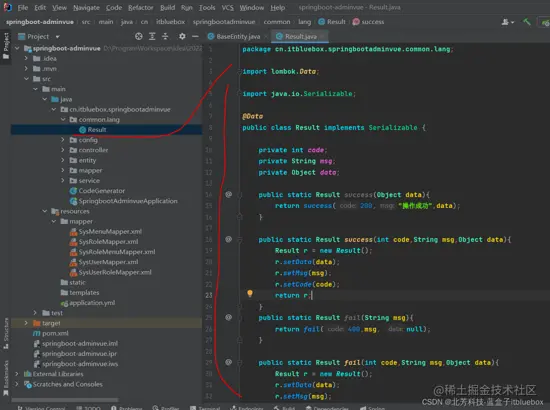Click the select opened file target icon
Screen dimensions: 550x410
[139, 36]
